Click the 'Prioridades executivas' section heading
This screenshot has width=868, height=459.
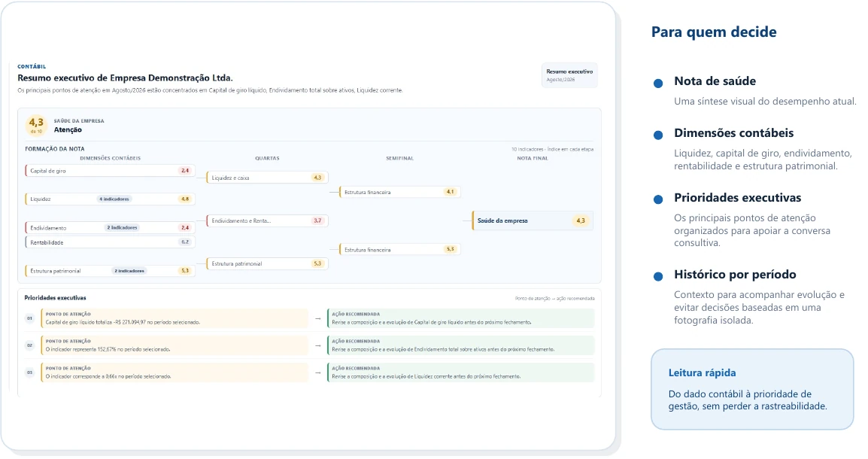(56, 298)
